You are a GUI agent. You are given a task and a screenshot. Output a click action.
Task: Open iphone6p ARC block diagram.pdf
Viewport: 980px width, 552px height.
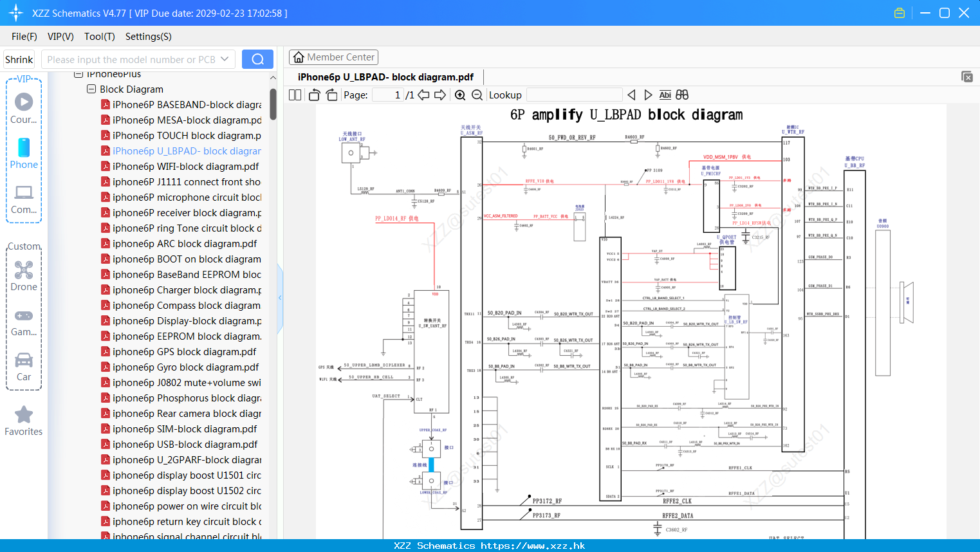pos(179,244)
